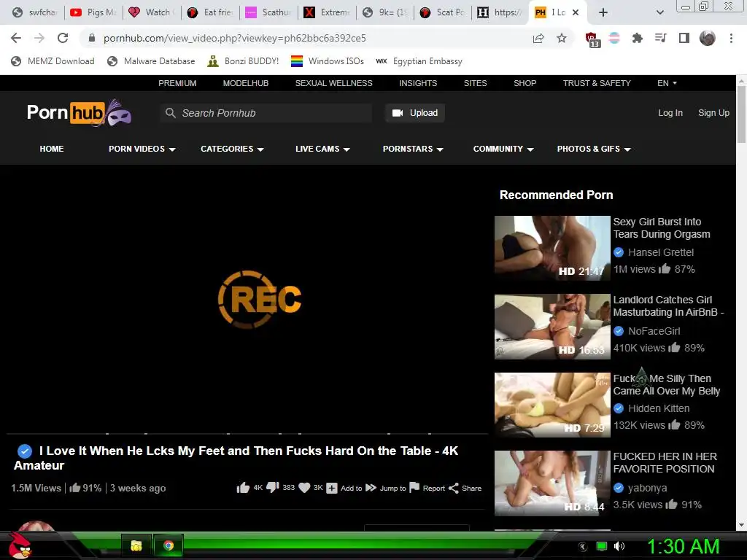Open the Chrome three-dot menu

pyautogui.click(x=731, y=38)
